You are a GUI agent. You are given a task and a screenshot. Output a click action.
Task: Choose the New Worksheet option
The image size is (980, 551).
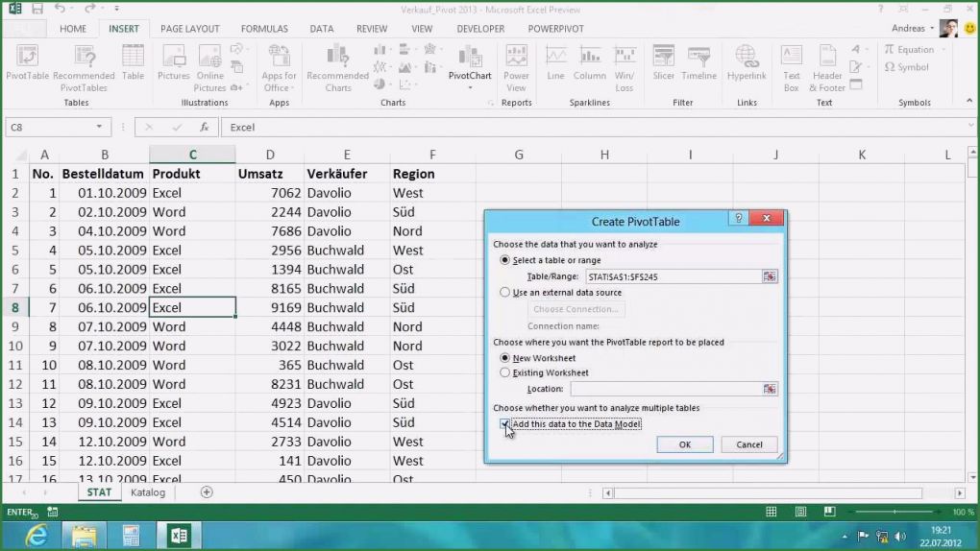pyautogui.click(x=504, y=358)
